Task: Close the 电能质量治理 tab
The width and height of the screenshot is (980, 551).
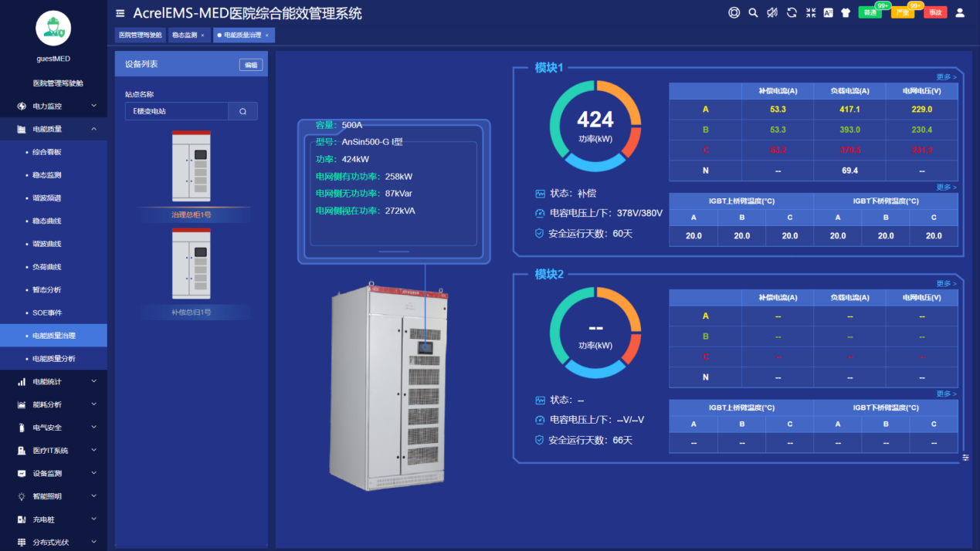Action: (267, 35)
